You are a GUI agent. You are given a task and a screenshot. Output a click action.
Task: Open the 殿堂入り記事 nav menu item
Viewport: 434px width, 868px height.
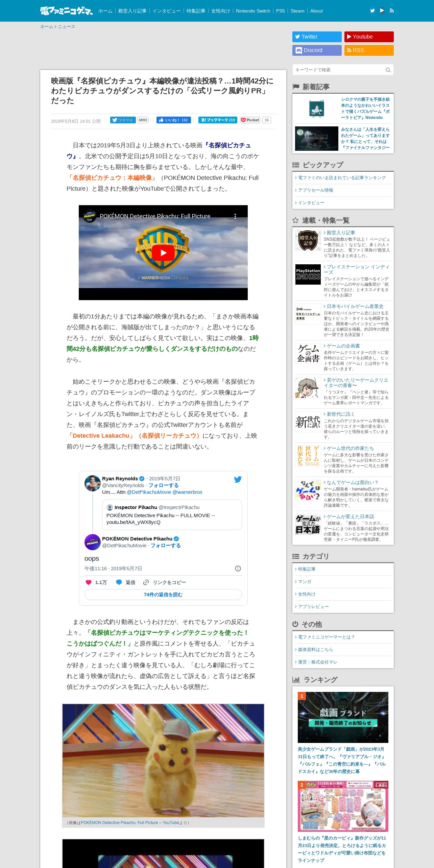point(132,11)
